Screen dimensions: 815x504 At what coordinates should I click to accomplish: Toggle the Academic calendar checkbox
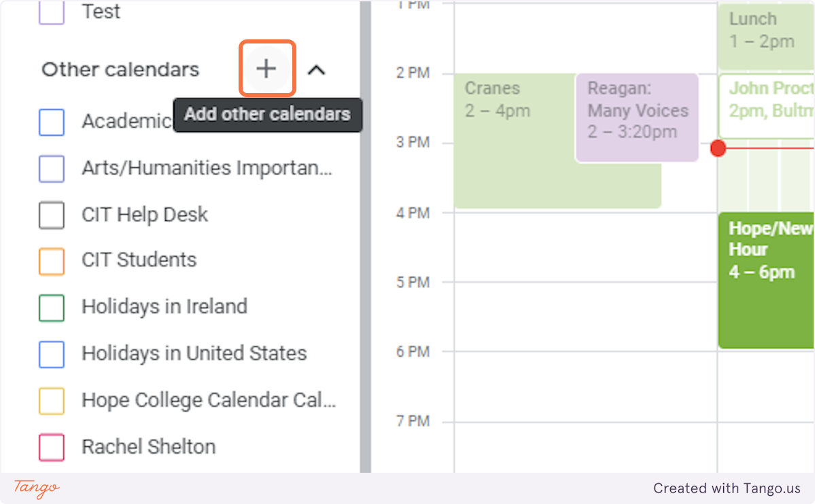[x=52, y=122]
